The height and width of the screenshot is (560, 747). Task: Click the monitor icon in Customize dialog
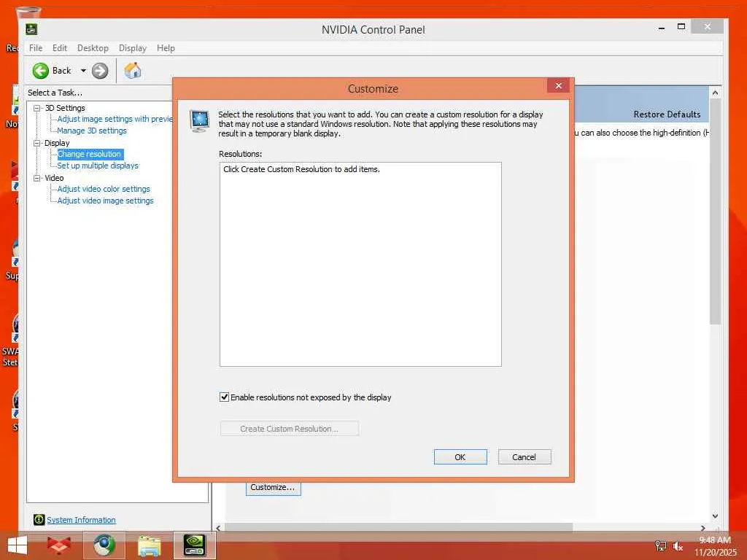click(x=199, y=120)
